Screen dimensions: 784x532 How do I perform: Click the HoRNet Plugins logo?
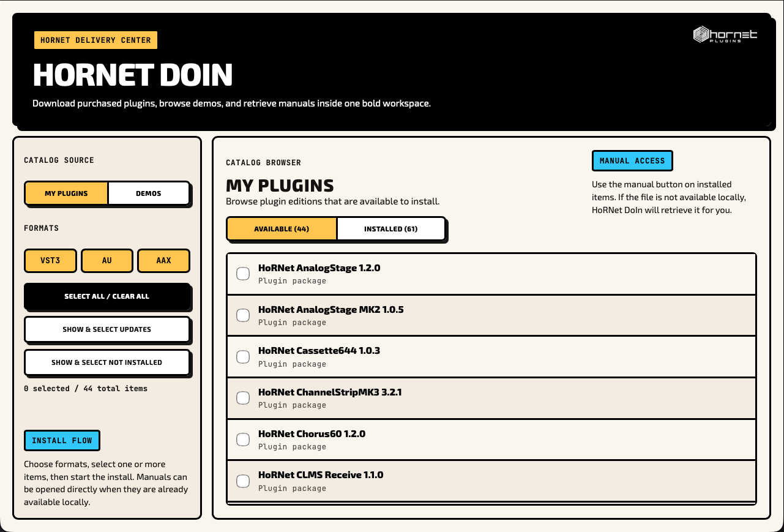[725, 35]
